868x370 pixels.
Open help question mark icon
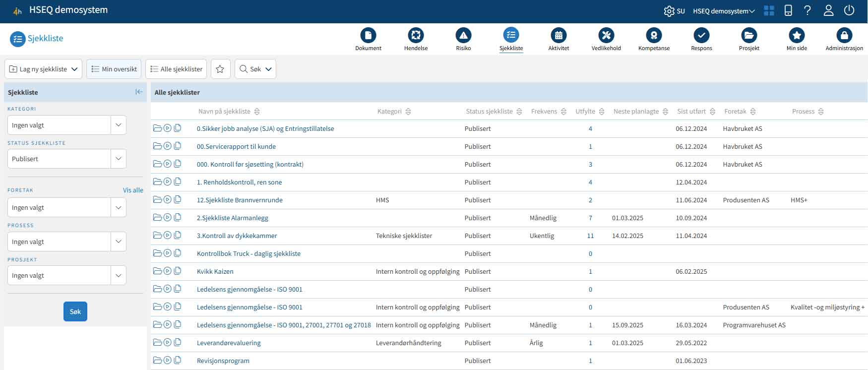point(807,10)
